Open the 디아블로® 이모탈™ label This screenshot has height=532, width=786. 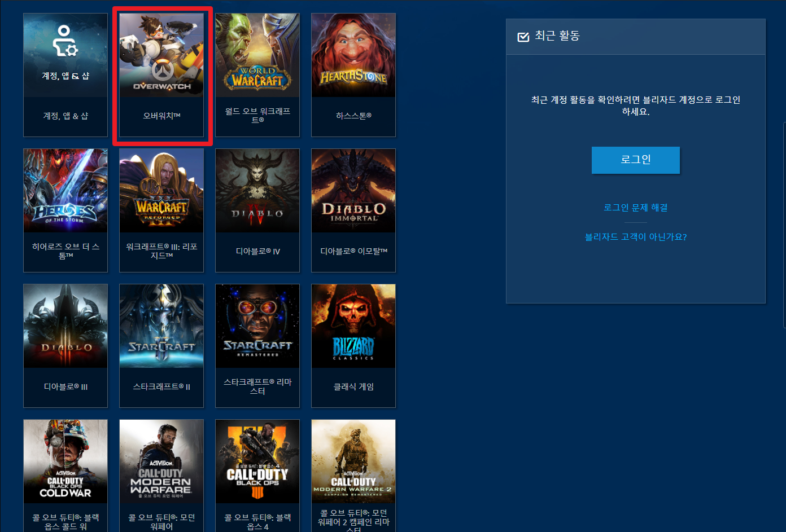coord(353,251)
